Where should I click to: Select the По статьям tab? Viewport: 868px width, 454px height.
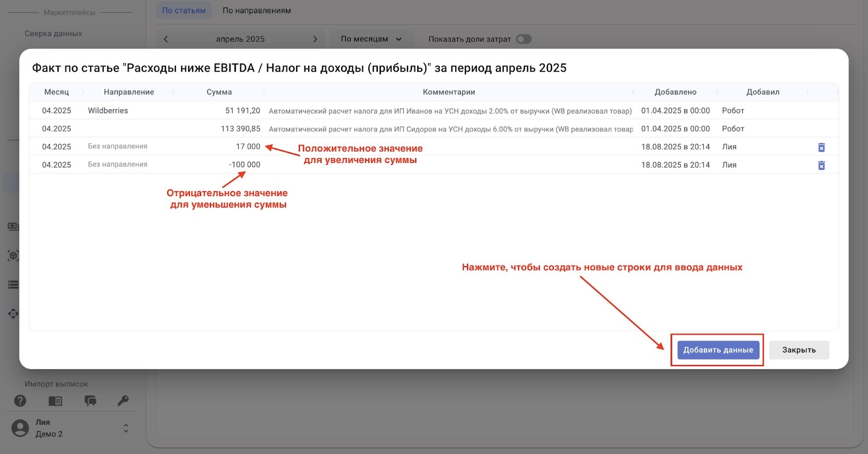coord(184,10)
